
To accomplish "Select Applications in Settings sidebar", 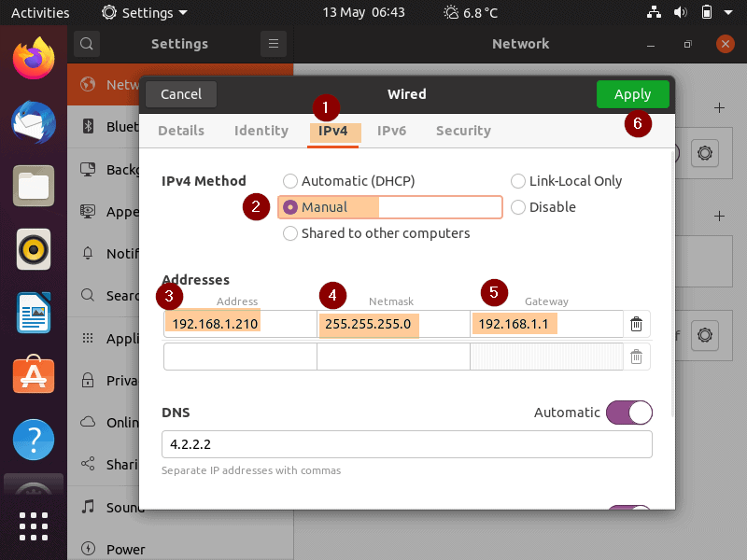I will tap(104, 339).
